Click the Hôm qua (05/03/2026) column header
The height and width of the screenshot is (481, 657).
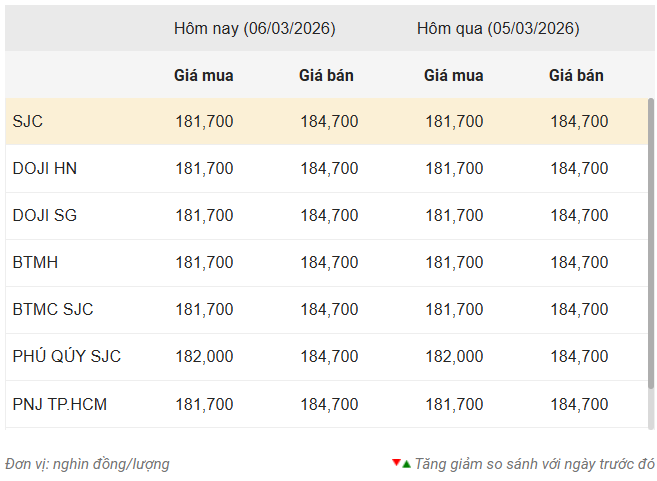498,28
